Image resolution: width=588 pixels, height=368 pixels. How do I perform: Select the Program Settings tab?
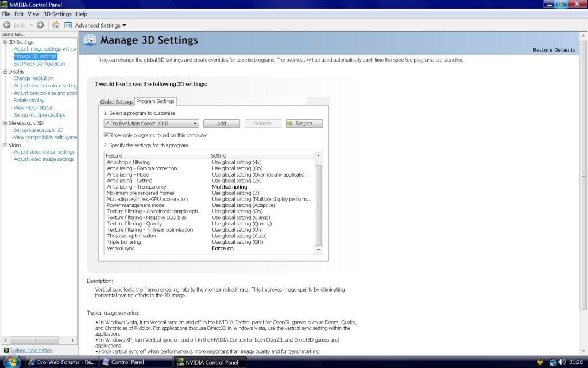155,101
